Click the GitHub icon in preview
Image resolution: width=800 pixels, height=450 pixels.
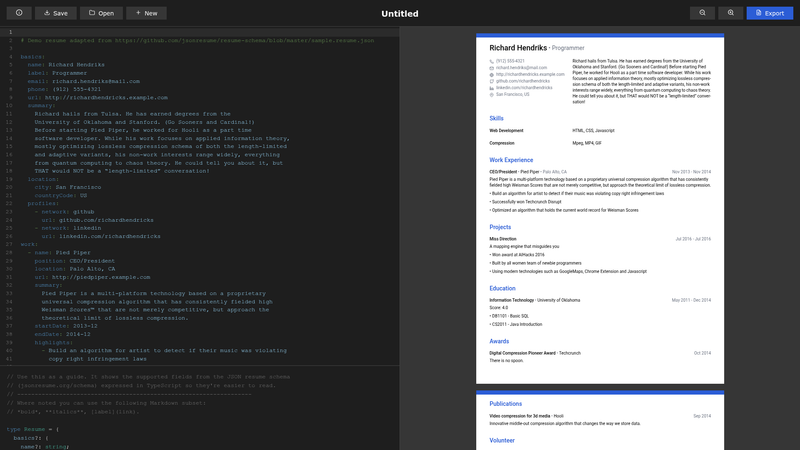point(491,81)
